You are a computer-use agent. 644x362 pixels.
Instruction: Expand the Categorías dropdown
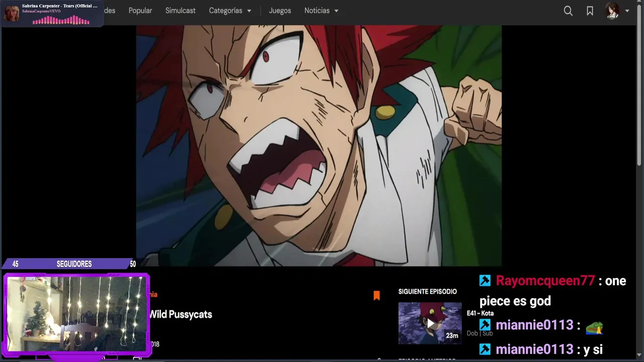pyautogui.click(x=230, y=11)
